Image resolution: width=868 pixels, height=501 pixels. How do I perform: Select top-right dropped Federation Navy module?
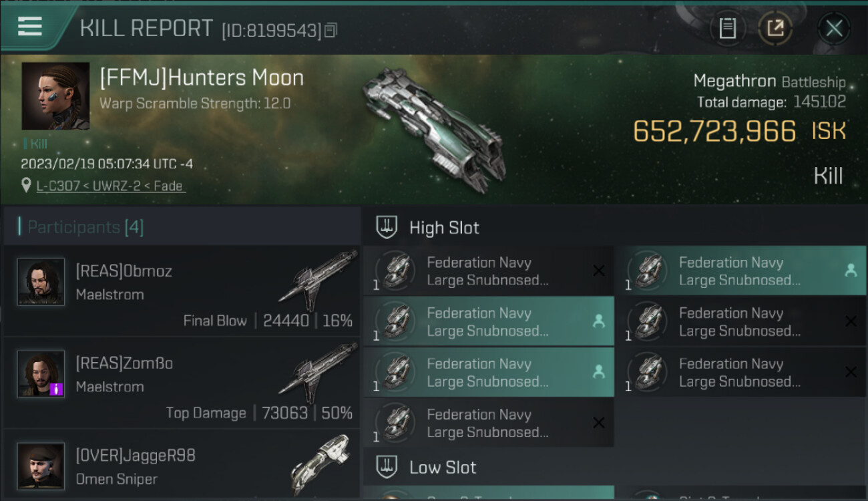point(740,271)
